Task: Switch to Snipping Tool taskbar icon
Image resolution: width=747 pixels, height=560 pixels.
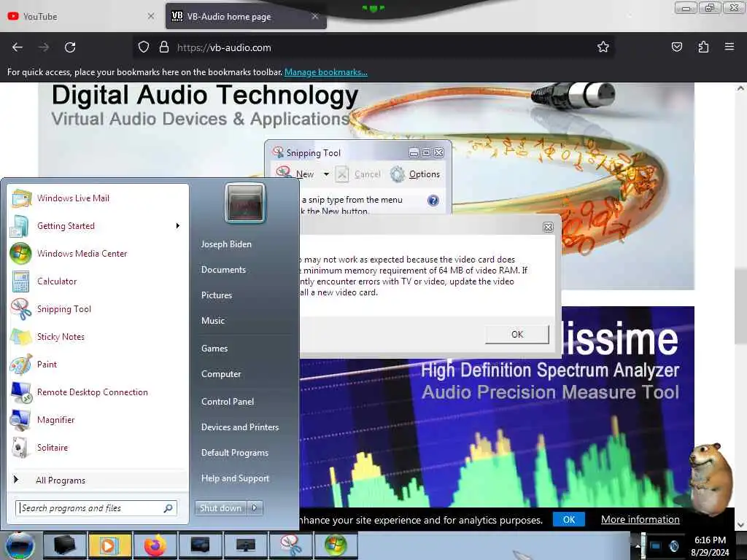Action: pyautogui.click(x=290, y=545)
